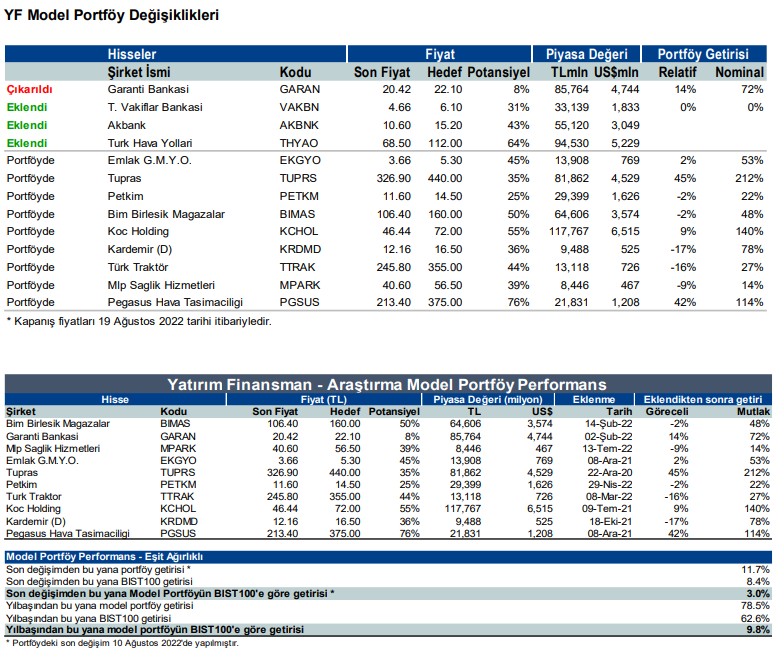Click the closing prices footnote of 19 Ağustos 2022
The image size is (779, 653).
pos(139,322)
